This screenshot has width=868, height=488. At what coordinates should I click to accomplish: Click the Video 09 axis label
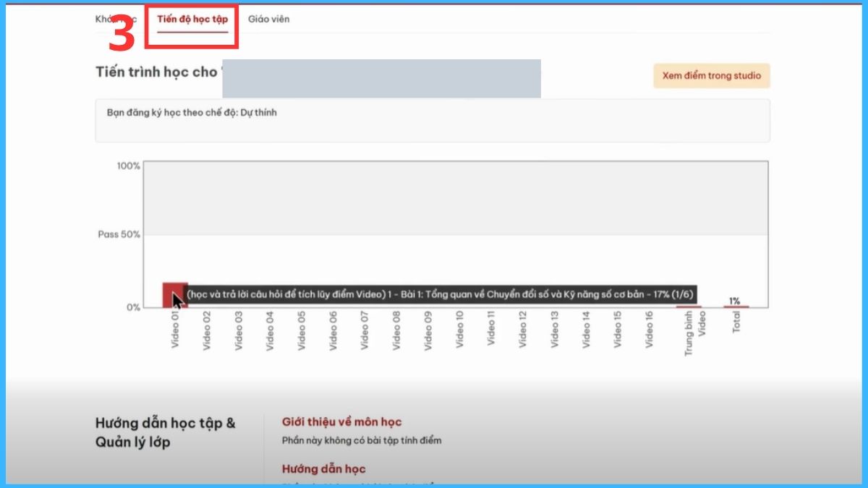(x=428, y=331)
